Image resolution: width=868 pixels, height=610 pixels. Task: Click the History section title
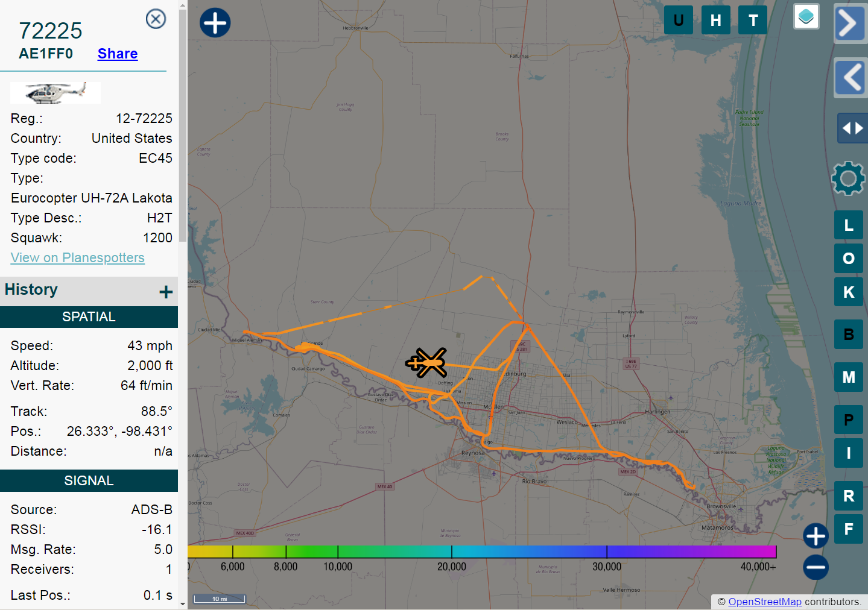coord(31,289)
